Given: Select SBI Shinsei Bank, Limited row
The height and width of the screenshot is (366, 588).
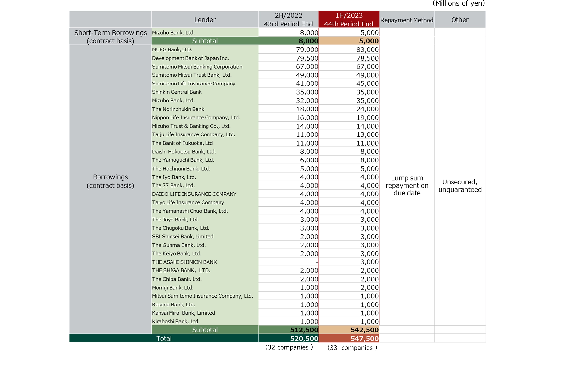Looking at the screenshot, I should (x=265, y=236).
